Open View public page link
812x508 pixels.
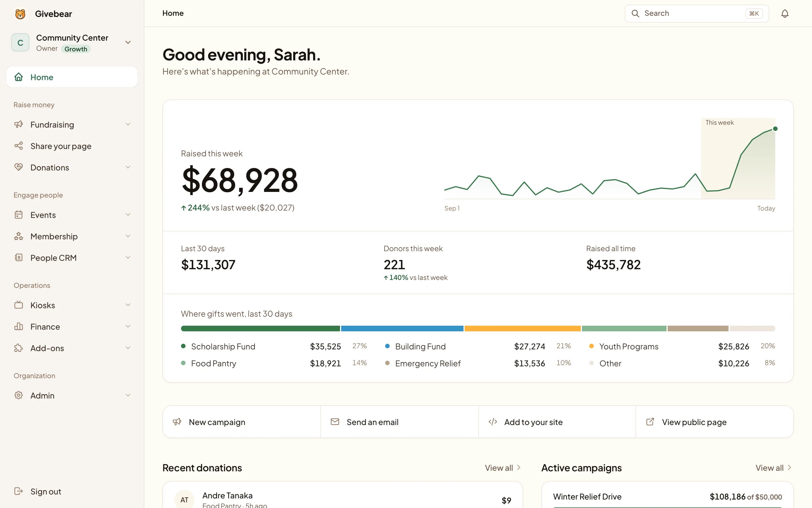[715, 422]
